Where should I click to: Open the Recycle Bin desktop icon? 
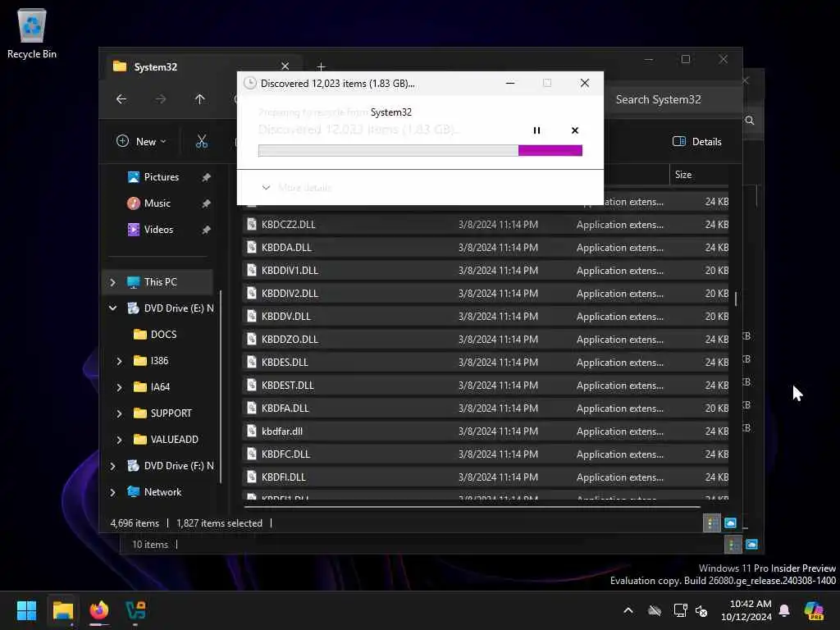tap(32, 33)
